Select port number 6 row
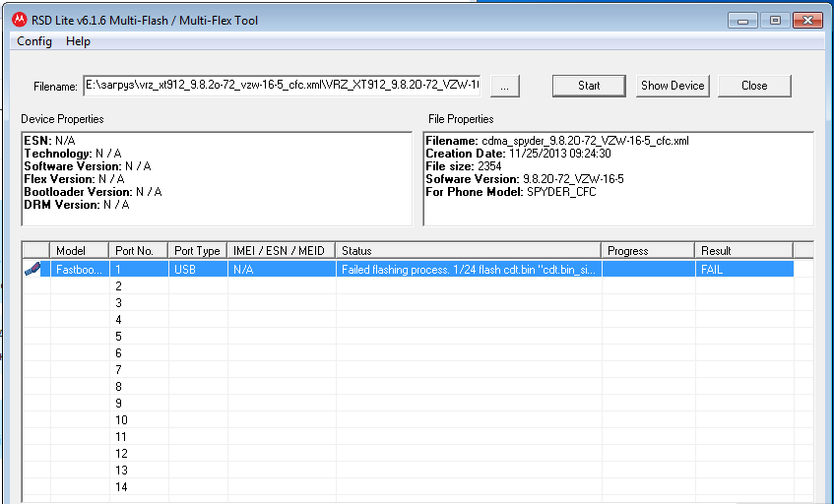 pos(417,353)
